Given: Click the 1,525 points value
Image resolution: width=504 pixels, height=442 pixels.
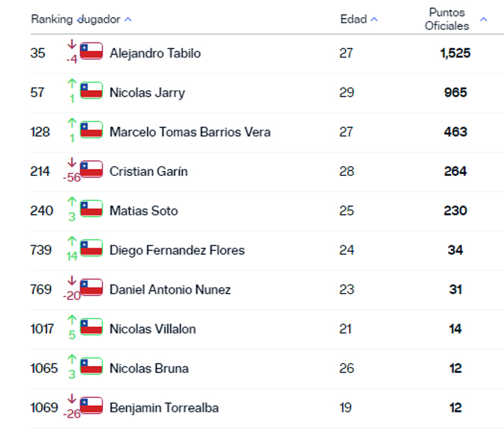Looking at the screenshot, I should (455, 53).
